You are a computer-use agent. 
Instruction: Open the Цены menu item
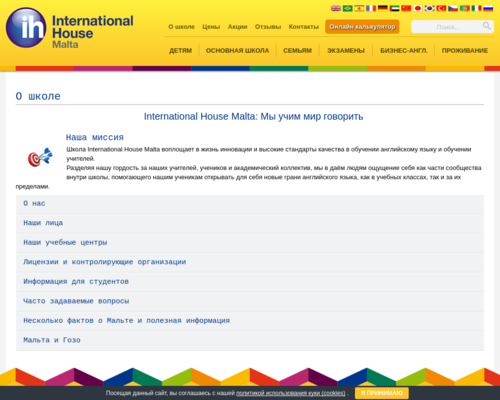[211, 27]
